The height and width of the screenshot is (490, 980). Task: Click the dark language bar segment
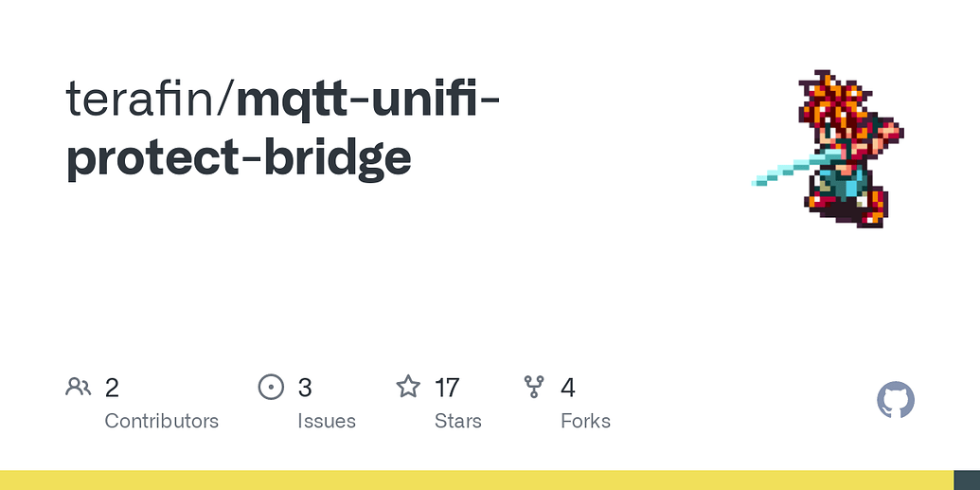coord(966,480)
